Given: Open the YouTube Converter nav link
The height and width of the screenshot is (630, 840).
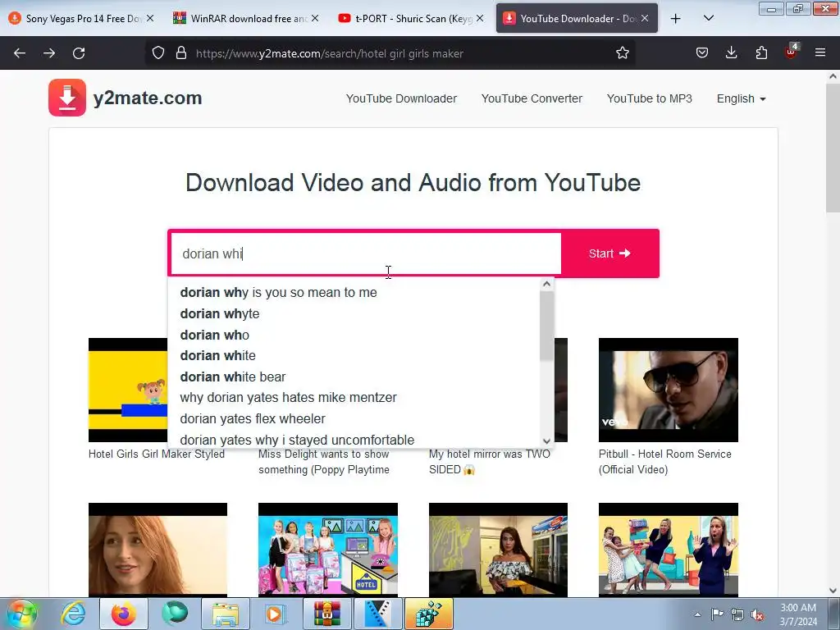Looking at the screenshot, I should (x=532, y=98).
